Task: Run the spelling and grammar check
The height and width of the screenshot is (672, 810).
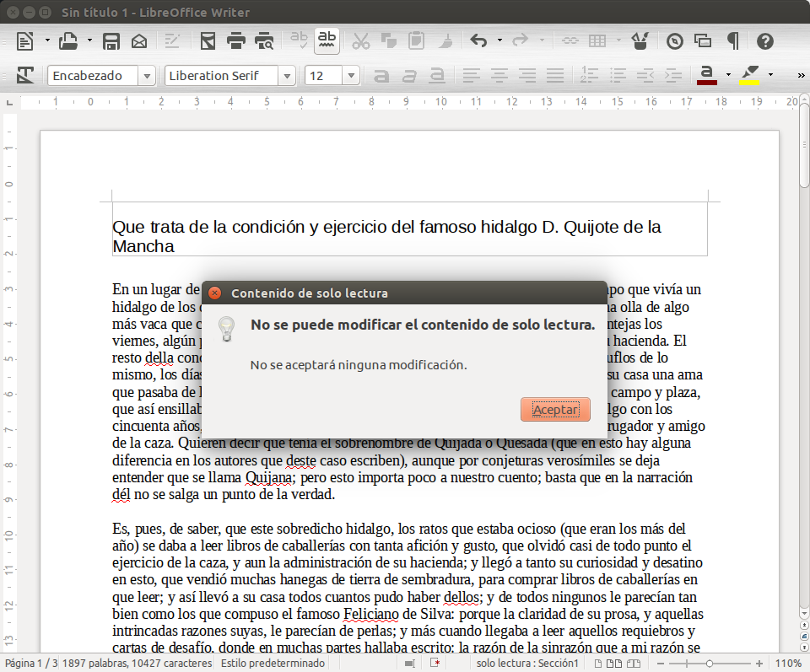Action: click(299, 40)
